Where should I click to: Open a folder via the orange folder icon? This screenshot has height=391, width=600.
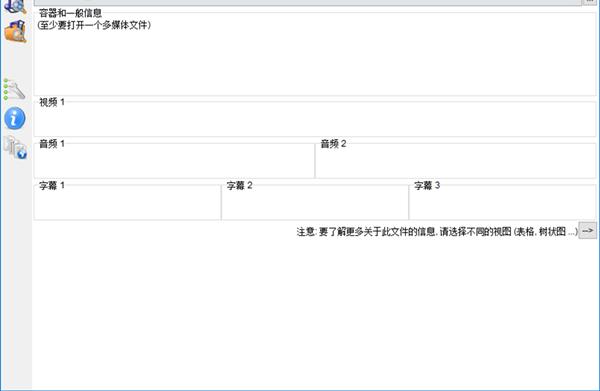15,31
